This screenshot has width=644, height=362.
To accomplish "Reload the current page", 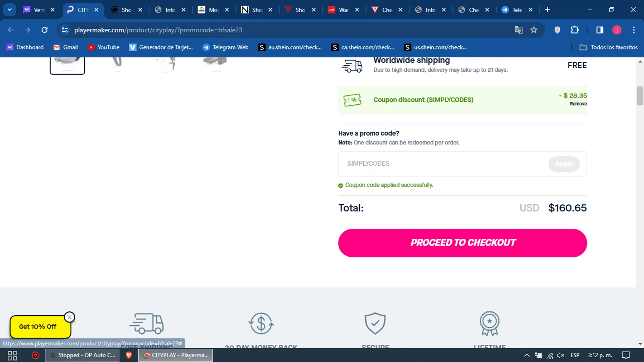I will click(44, 30).
